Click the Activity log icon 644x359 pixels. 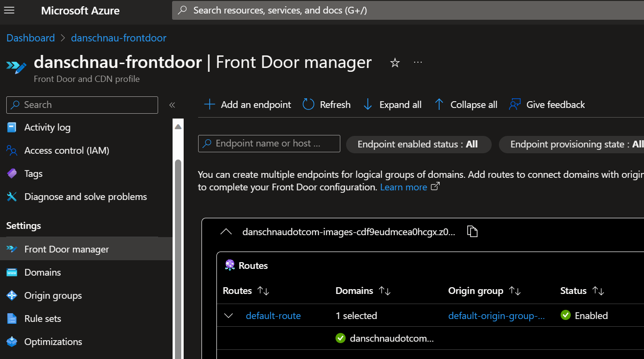click(12, 128)
